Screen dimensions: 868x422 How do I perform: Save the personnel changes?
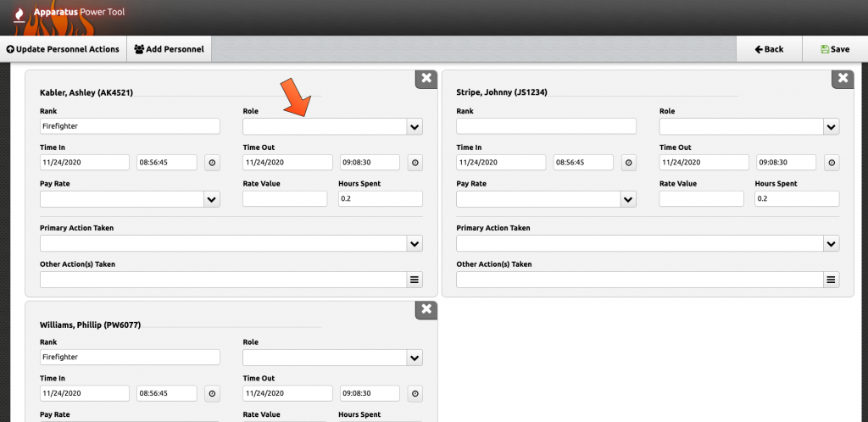(x=835, y=49)
